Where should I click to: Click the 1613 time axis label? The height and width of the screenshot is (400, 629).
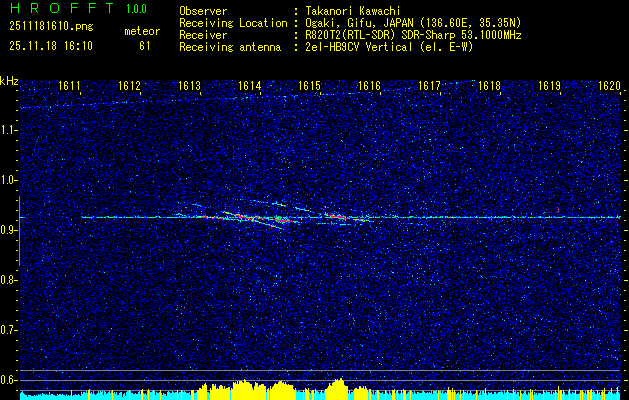[189, 85]
